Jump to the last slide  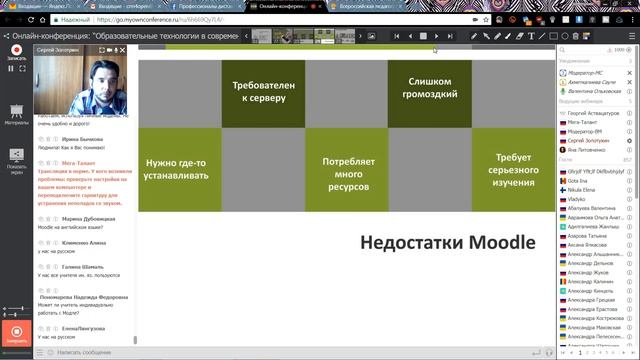pos(450,36)
